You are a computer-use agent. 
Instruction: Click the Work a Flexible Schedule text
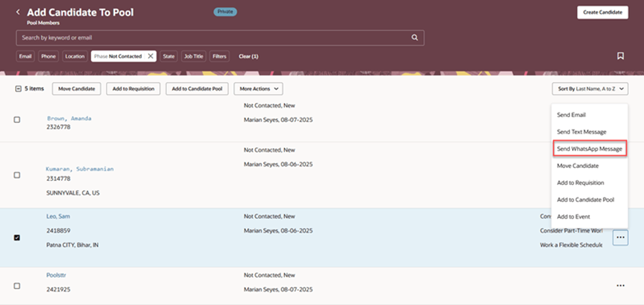click(571, 245)
